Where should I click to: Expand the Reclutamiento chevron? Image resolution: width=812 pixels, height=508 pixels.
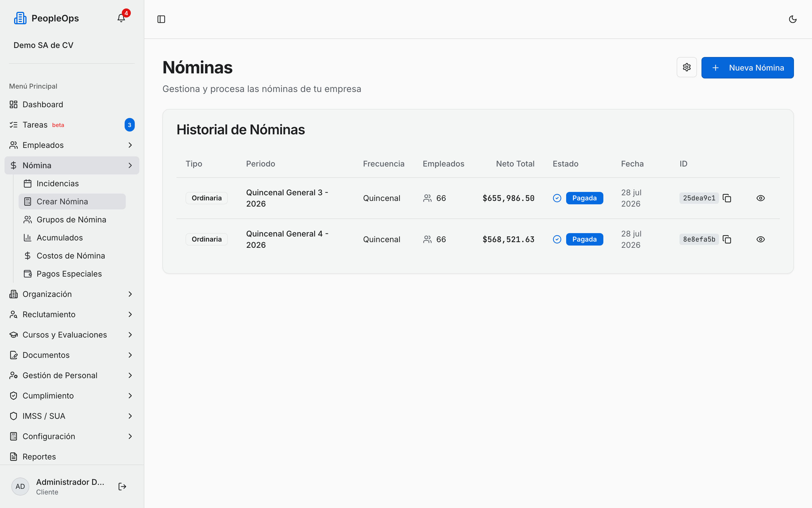[x=130, y=314]
